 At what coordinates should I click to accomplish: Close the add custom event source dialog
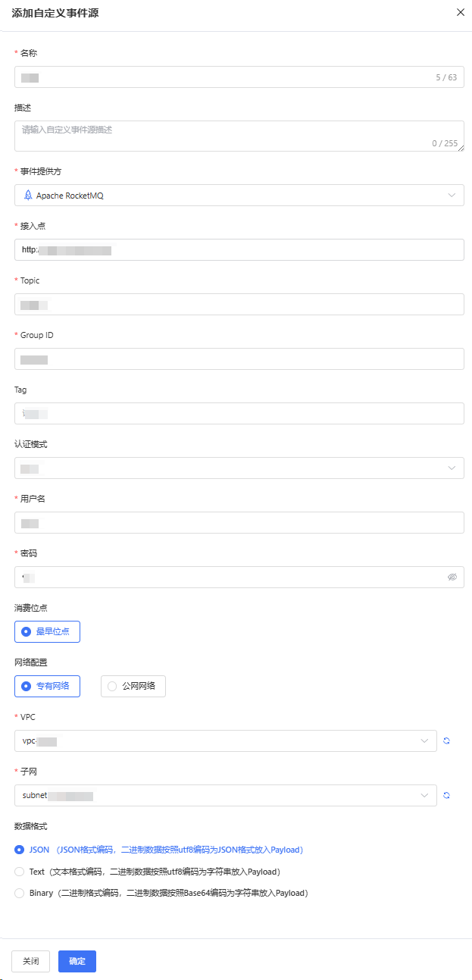pyautogui.click(x=460, y=12)
